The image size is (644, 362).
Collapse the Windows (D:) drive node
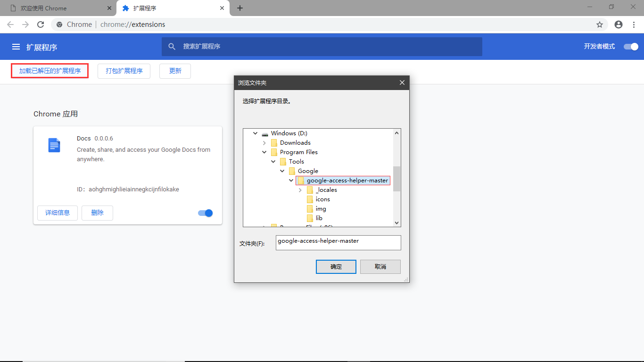[x=256, y=133]
